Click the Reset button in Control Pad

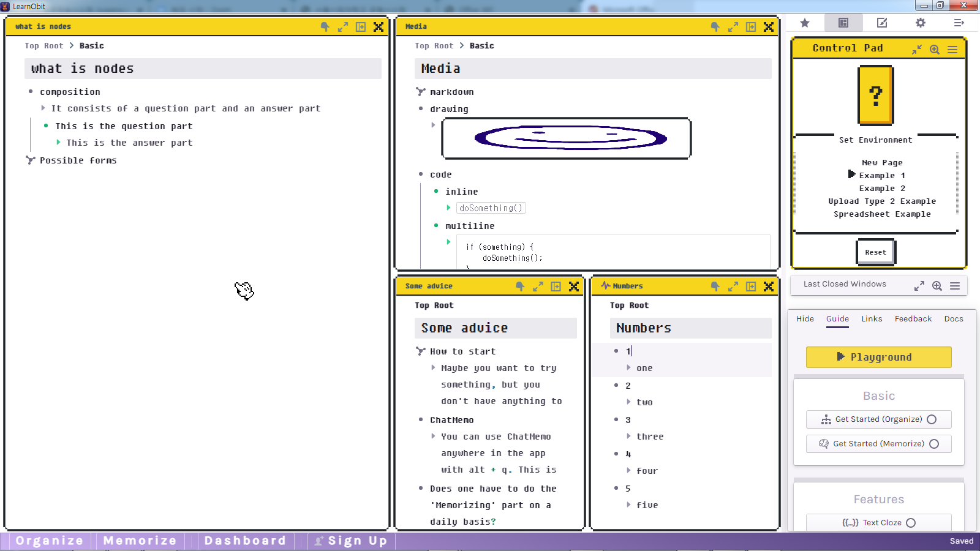[876, 252]
